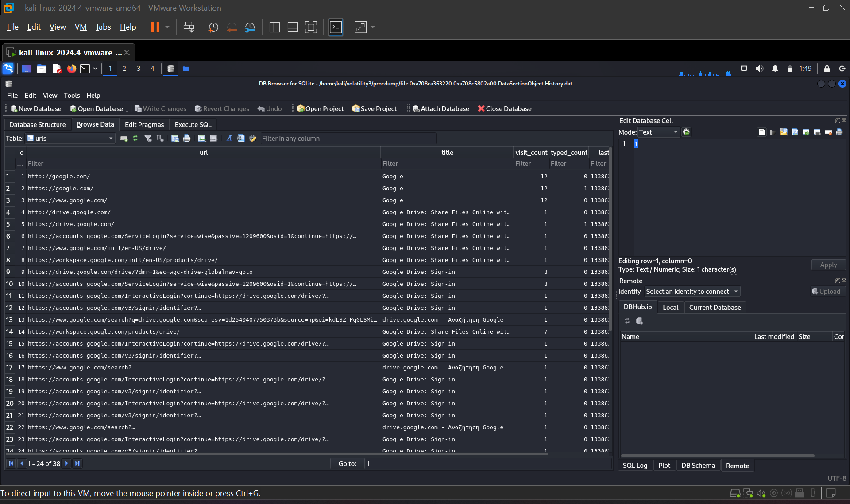
Task: Expand the VMware power options dropdown
Action: coord(167,27)
